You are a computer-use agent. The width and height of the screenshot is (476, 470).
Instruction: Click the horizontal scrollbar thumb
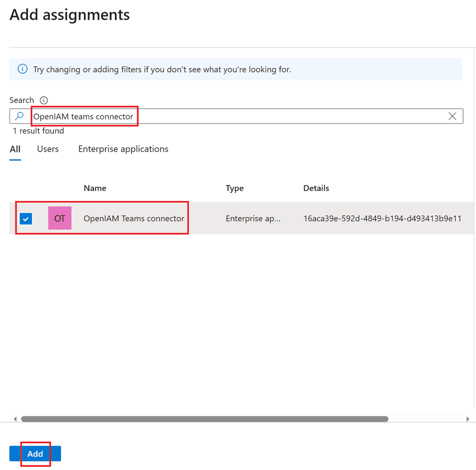click(204, 419)
